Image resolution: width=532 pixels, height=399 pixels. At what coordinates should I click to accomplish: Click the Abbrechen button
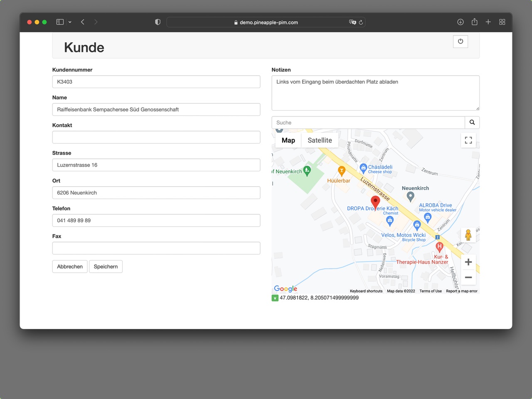70,266
